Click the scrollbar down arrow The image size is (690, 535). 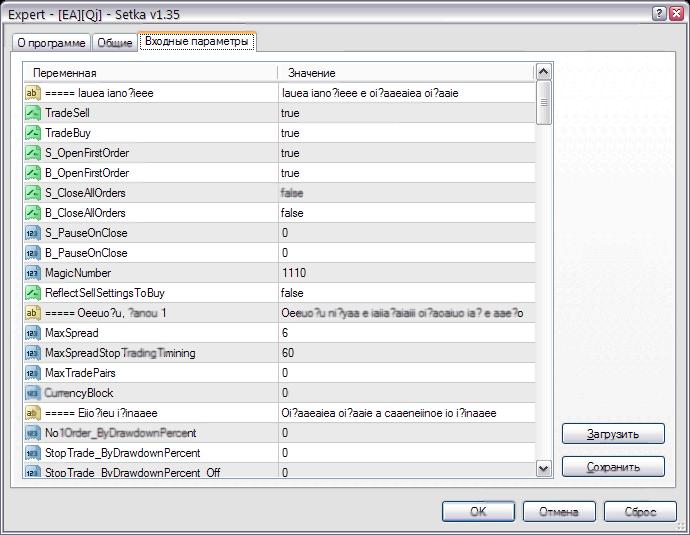pyautogui.click(x=544, y=468)
